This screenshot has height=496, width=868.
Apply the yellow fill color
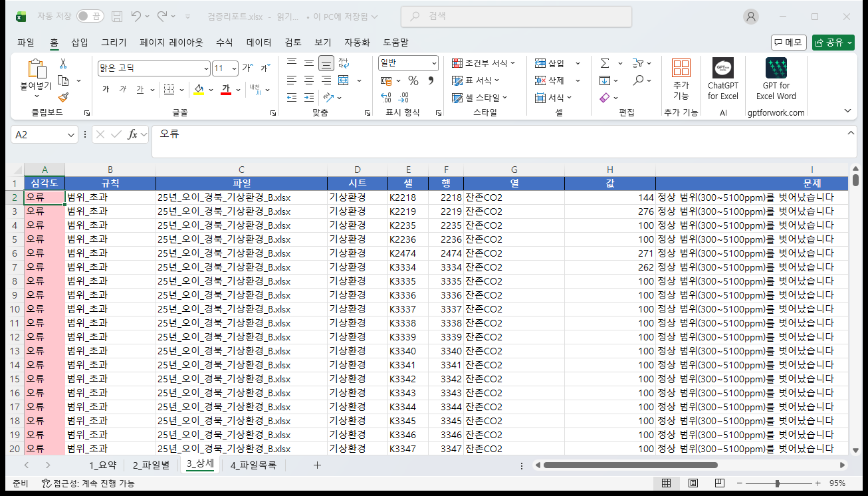click(x=199, y=89)
